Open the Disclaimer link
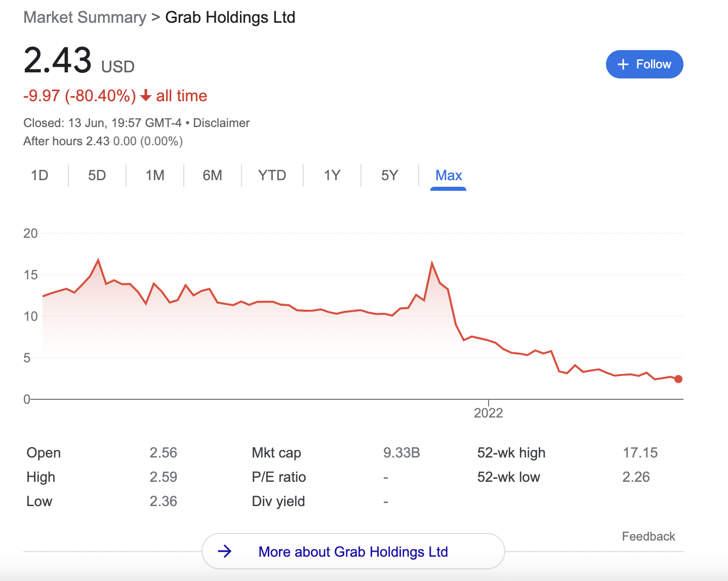 pos(221,123)
